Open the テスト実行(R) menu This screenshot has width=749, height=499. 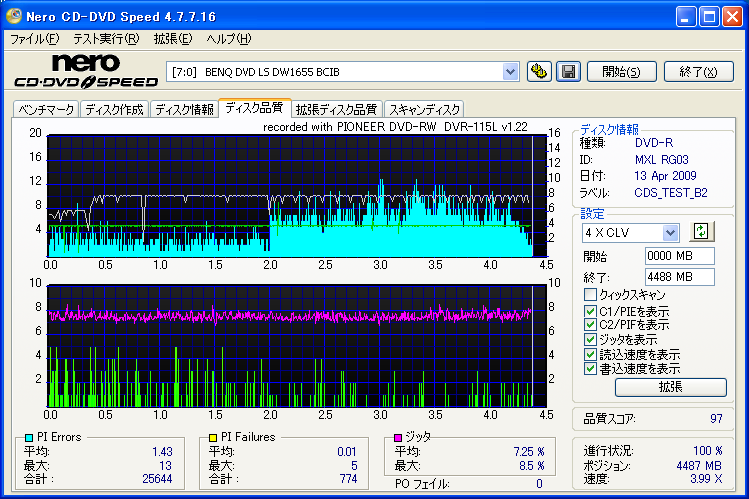click(106, 39)
